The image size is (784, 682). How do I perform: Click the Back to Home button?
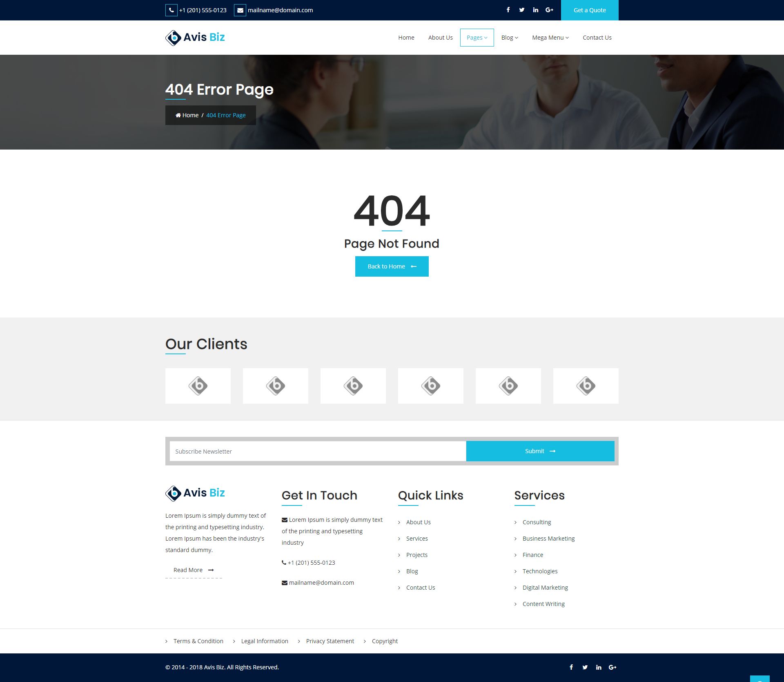tap(392, 266)
